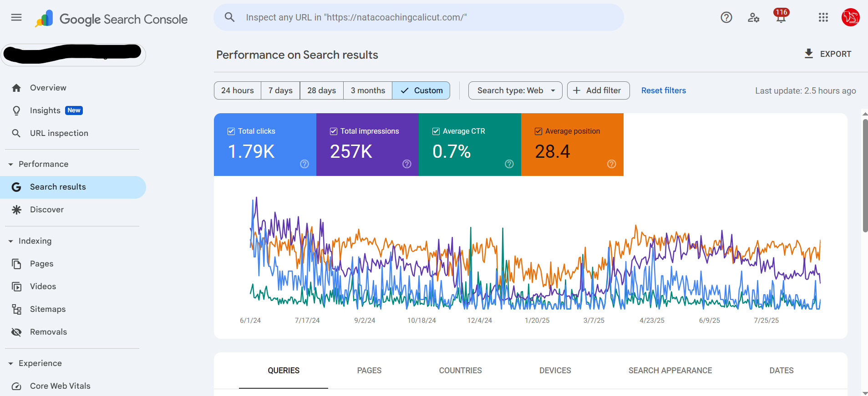The height and width of the screenshot is (396, 868).
Task: Collapse the Indexing sidebar section
Action: 11,241
